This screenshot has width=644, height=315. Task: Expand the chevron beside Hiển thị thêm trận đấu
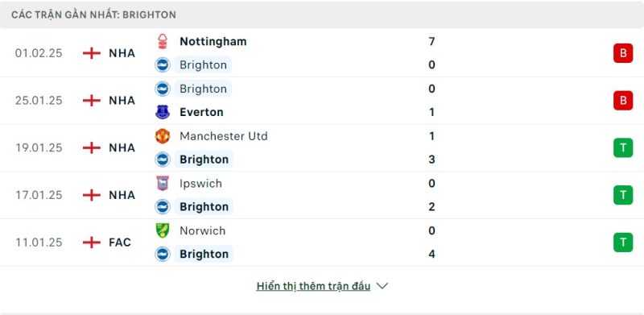(x=382, y=286)
